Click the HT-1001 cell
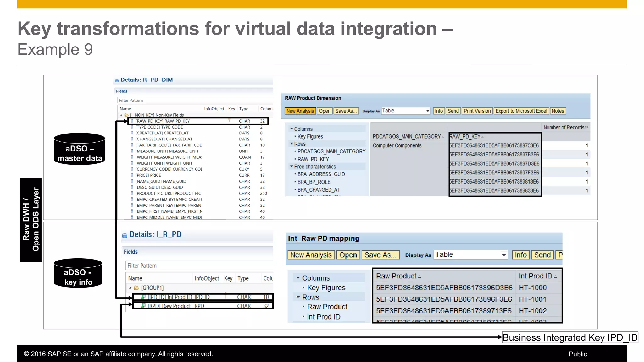The width and height of the screenshot is (644, 362). 533,299
